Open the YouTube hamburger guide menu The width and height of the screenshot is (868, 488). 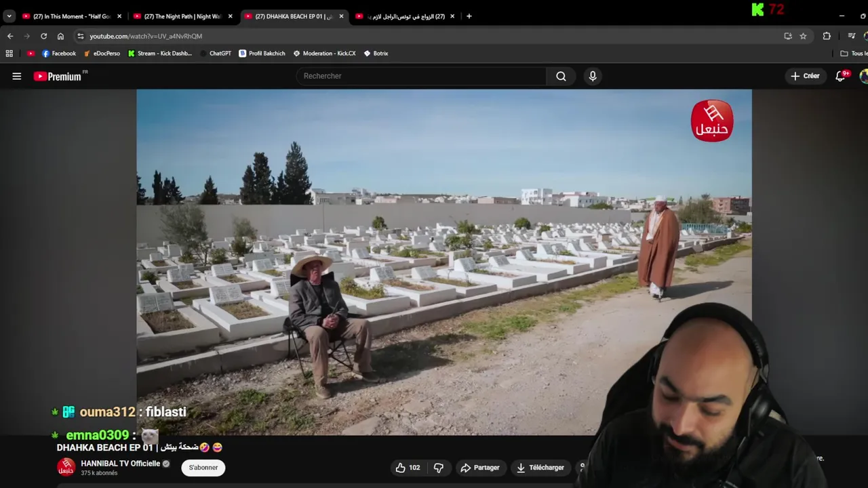[17, 77]
